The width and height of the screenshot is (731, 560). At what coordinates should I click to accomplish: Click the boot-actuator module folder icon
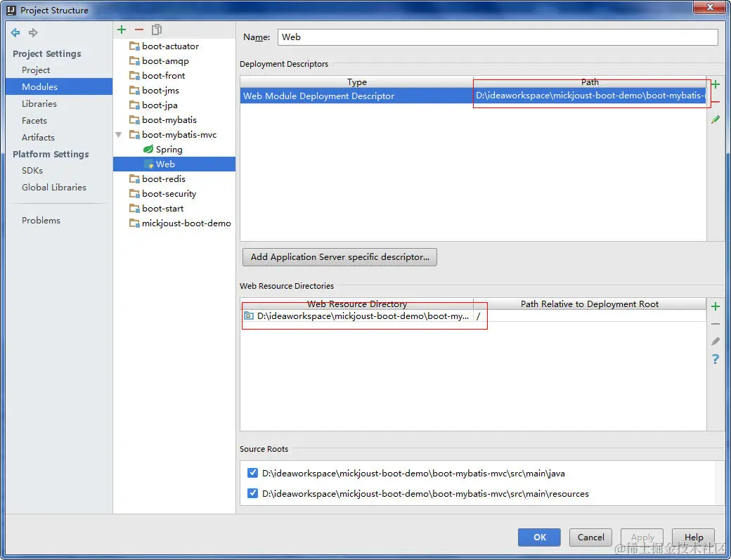(134, 46)
